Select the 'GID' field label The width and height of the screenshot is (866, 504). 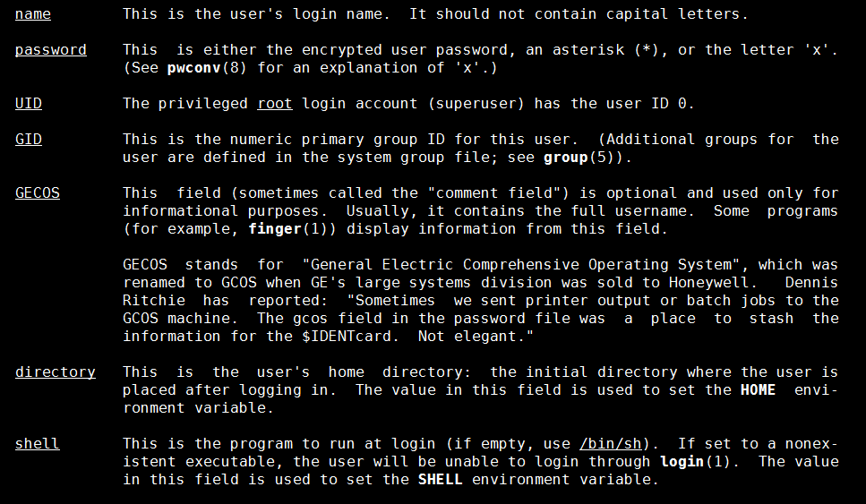[x=28, y=139]
